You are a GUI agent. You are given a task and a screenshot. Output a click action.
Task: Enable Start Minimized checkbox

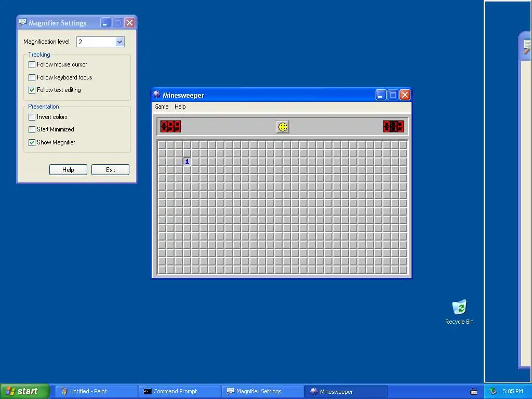[x=32, y=129]
